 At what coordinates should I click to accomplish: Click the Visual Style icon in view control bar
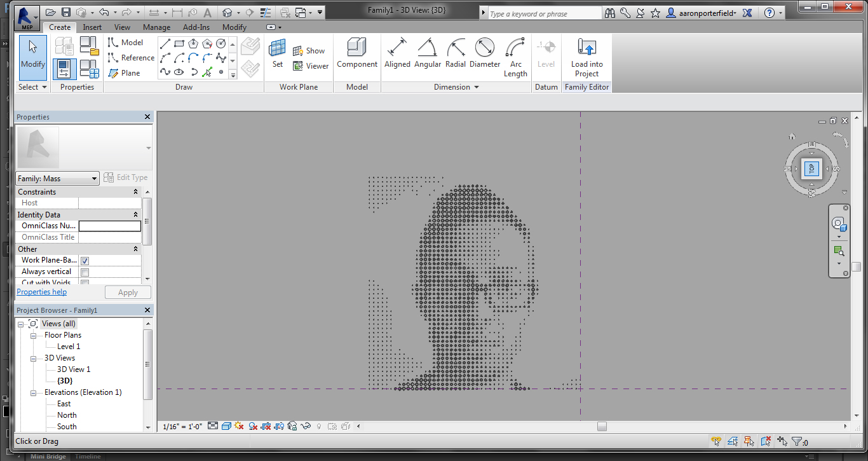pyautogui.click(x=226, y=426)
